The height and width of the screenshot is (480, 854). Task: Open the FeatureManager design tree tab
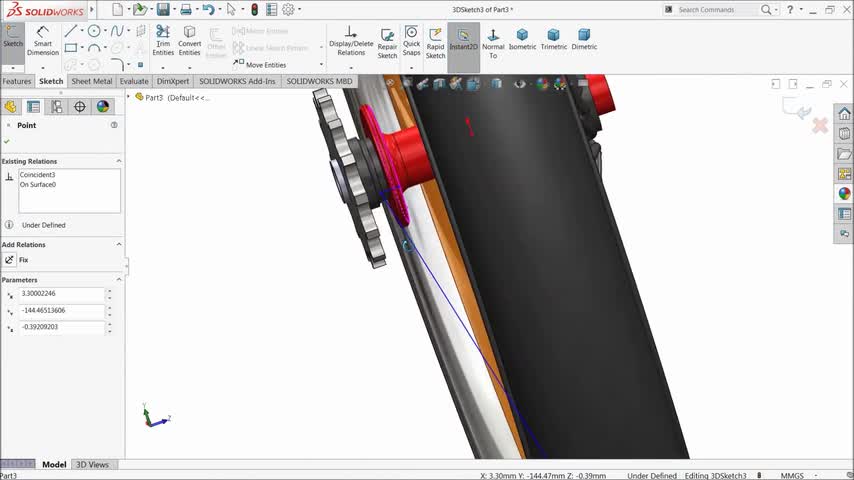pos(10,107)
